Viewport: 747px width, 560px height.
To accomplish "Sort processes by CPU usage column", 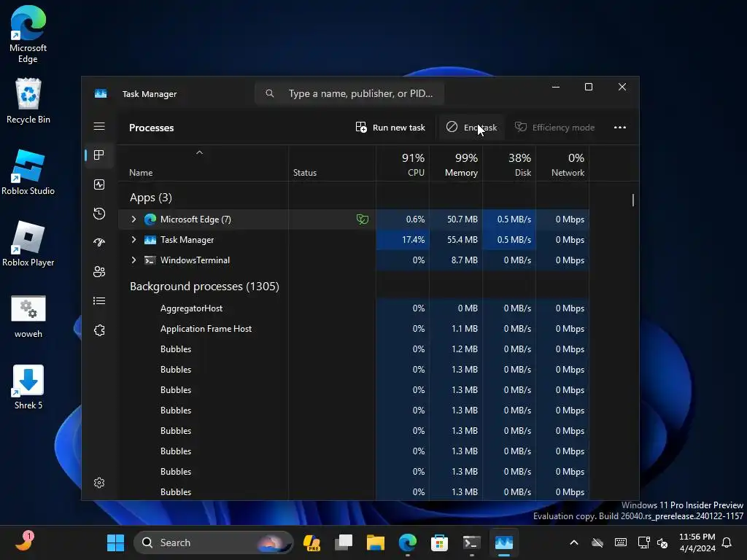I will point(403,164).
